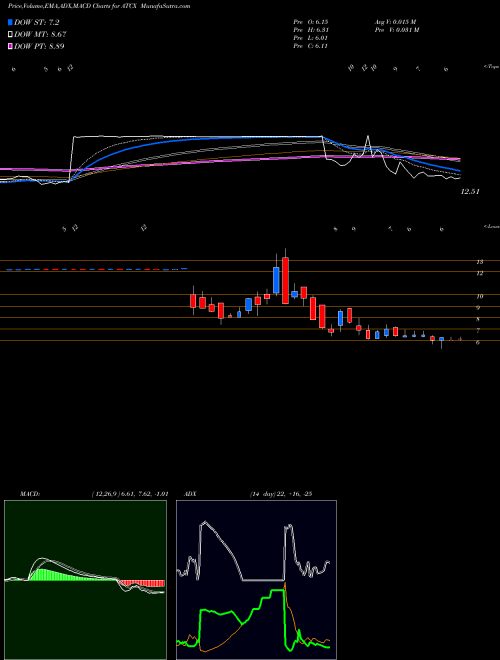Image resolution: width=500 pixels, height=660 pixels.
Task: Click the price axis label 8
Action: [x=478, y=319]
